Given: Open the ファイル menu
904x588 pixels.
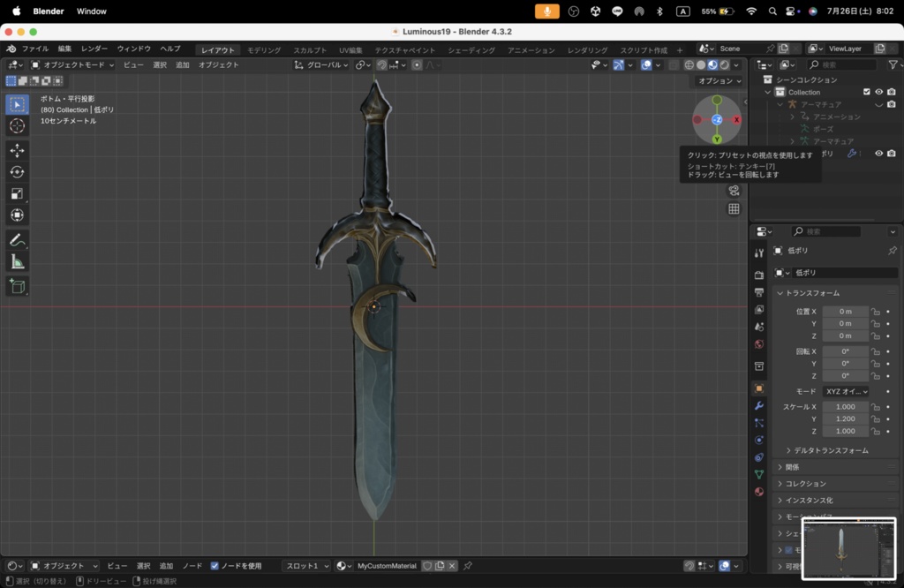Looking at the screenshot, I should coord(34,49).
